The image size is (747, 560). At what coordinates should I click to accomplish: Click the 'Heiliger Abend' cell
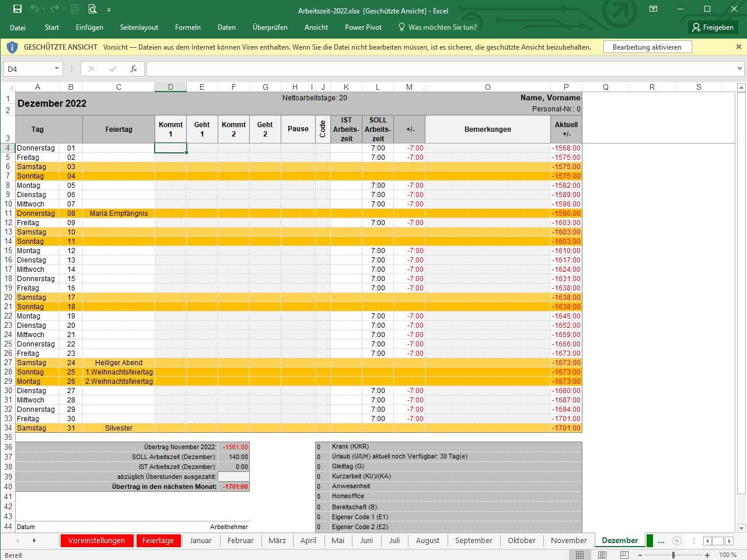click(118, 363)
